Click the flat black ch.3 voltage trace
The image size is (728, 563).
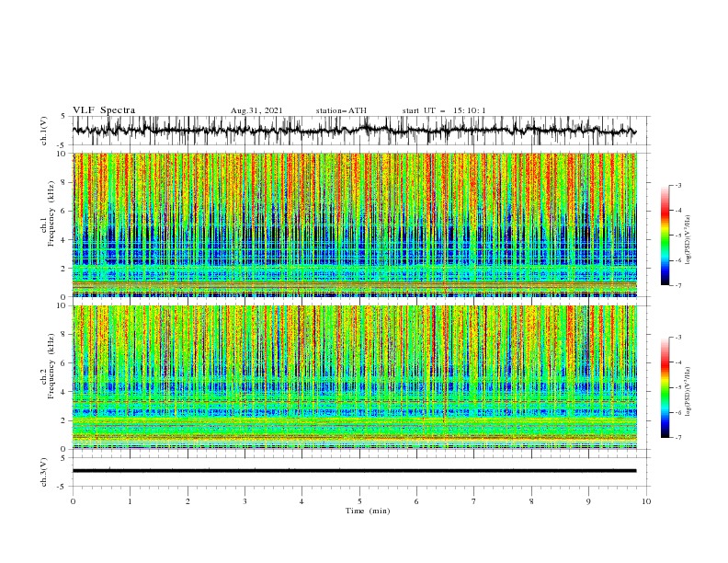tap(354, 471)
